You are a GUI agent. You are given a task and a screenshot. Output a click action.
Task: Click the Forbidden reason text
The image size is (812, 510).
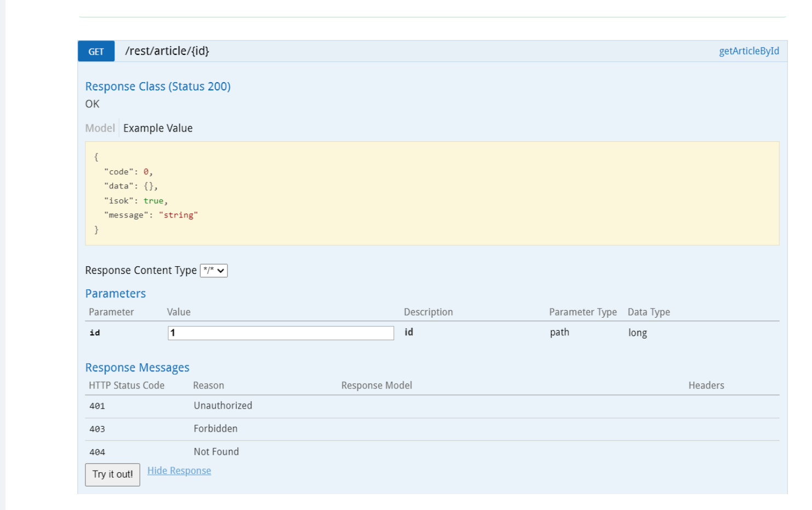(x=215, y=429)
